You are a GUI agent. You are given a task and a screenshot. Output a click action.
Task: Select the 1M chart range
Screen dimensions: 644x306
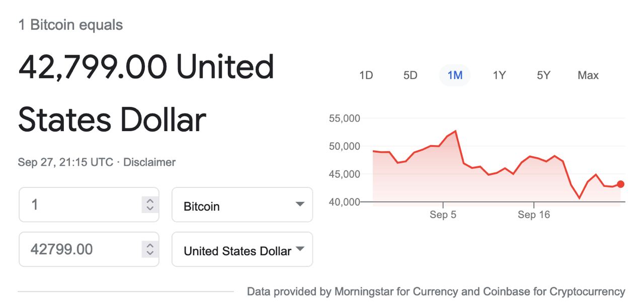click(x=455, y=75)
